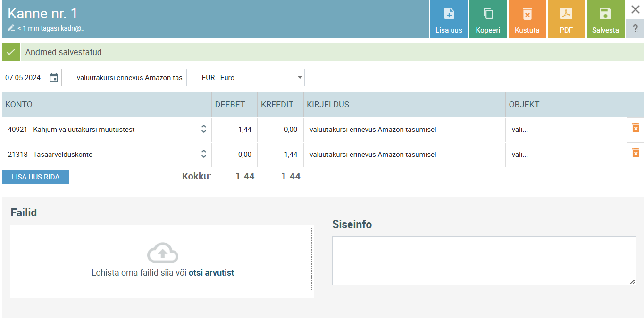
Task: Delete the 21318 Tasaarvelduskonto row
Action: [x=636, y=153]
